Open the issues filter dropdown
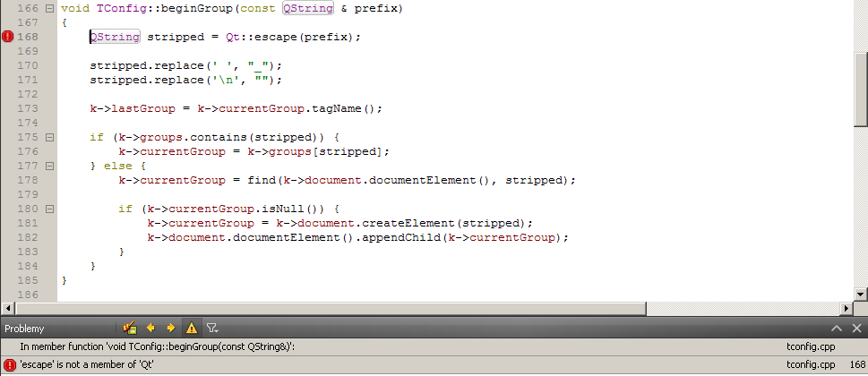The image size is (868, 376). [x=212, y=328]
